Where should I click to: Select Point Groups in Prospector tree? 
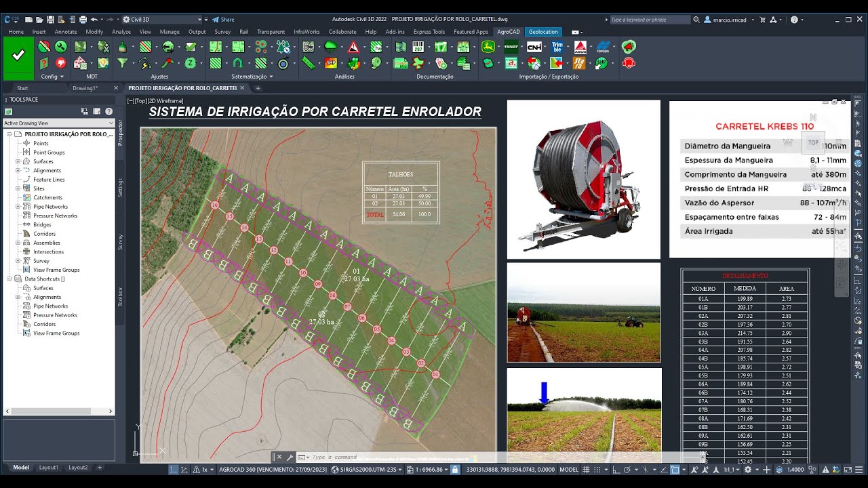pyautogui.click(x=49, y=152)
